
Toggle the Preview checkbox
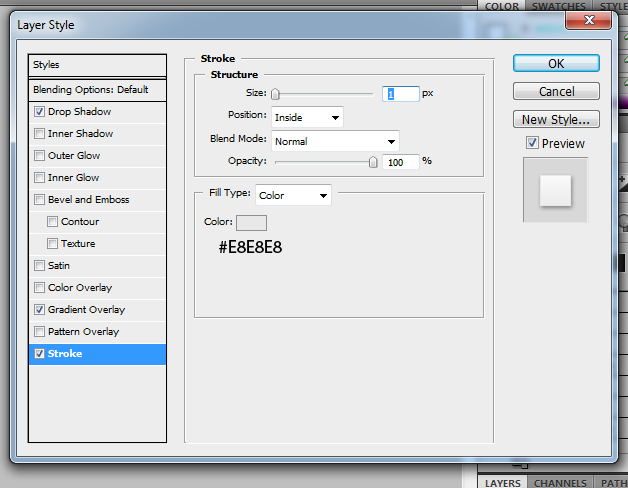532,143
